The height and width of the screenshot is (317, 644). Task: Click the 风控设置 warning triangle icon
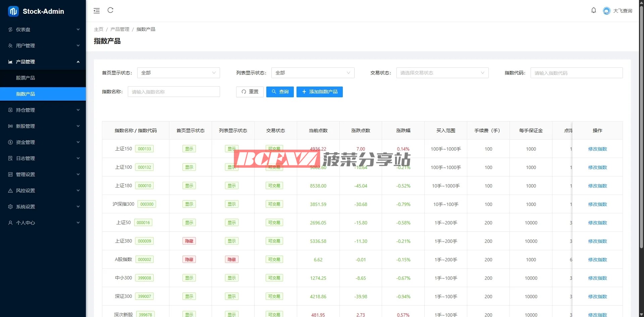point(10,191)
